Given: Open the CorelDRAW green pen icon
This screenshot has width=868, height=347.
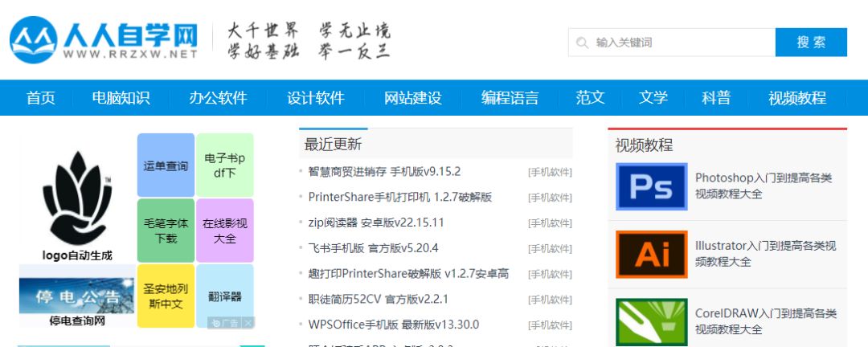Looking at the screenshot, I should 652,323.
